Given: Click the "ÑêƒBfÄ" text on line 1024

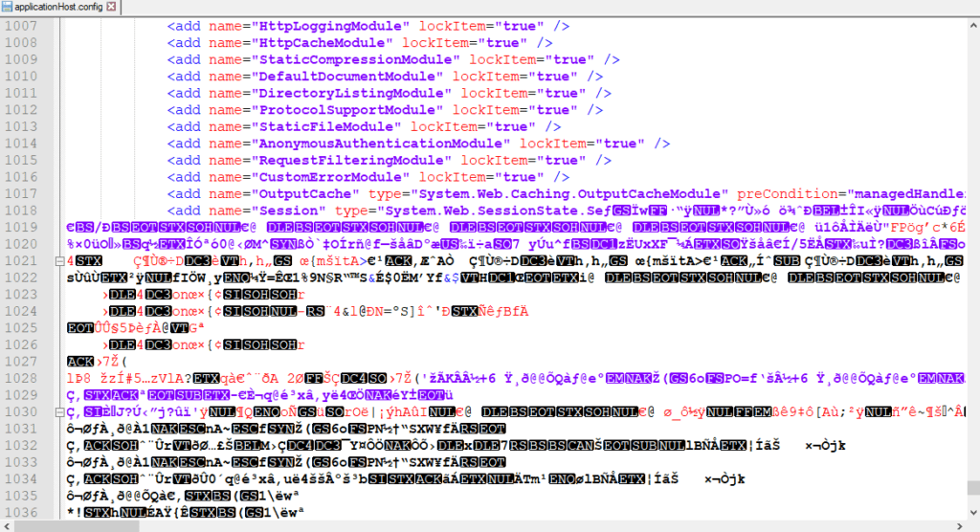Looking at the screenshot, I should click(x=503, y=311).
